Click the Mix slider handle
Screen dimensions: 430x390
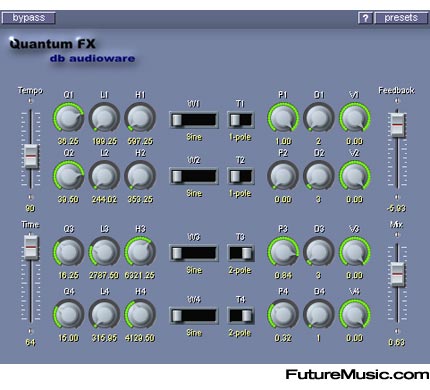(x=397, y=274)
